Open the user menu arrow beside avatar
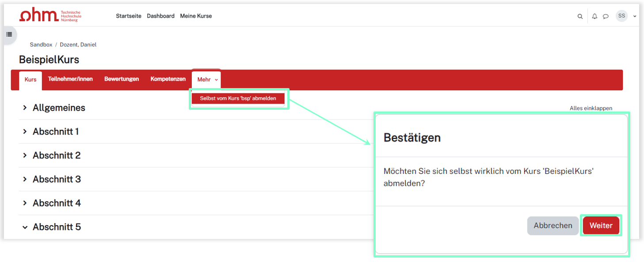This screenshot has height=262, width=644. 635,16
